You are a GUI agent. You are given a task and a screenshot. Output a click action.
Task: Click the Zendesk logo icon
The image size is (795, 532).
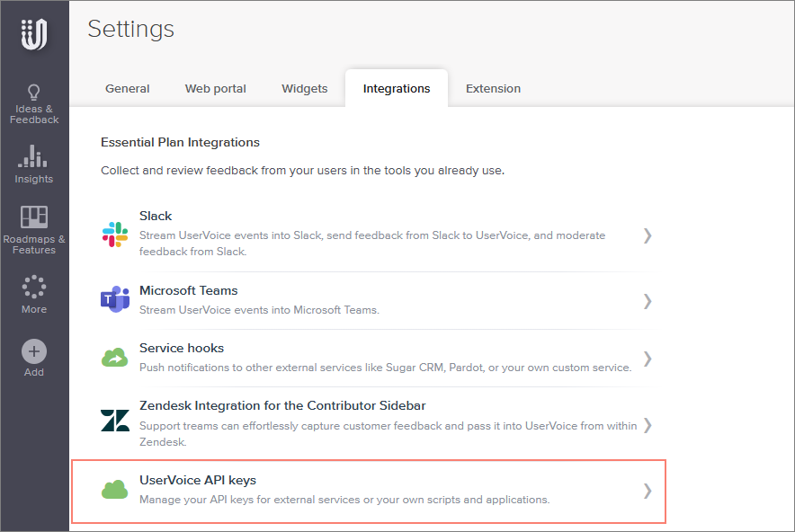(115, 421)
